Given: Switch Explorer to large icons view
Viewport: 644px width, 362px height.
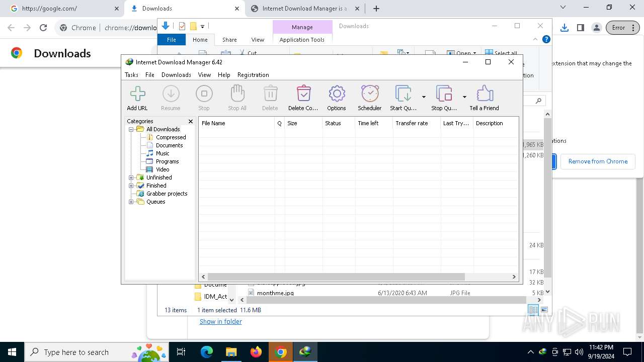Looking at the screenshot, I should coord(544,310).
